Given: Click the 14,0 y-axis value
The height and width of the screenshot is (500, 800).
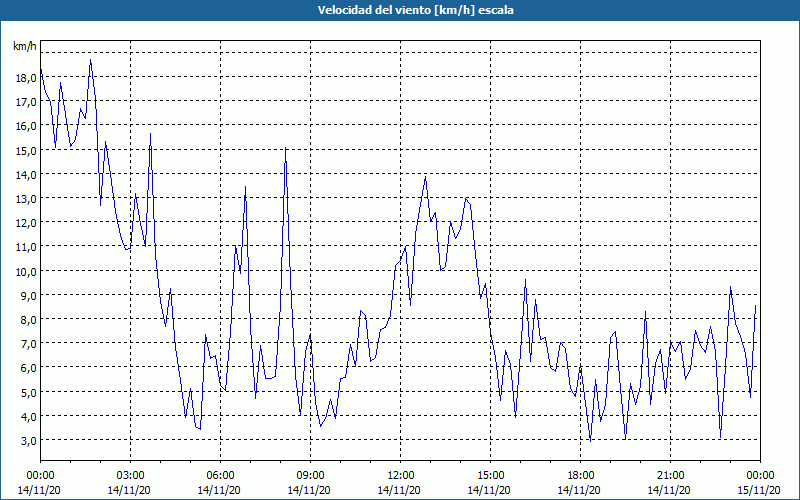Looking at the screenshot, I should click(x=26, y=174).
